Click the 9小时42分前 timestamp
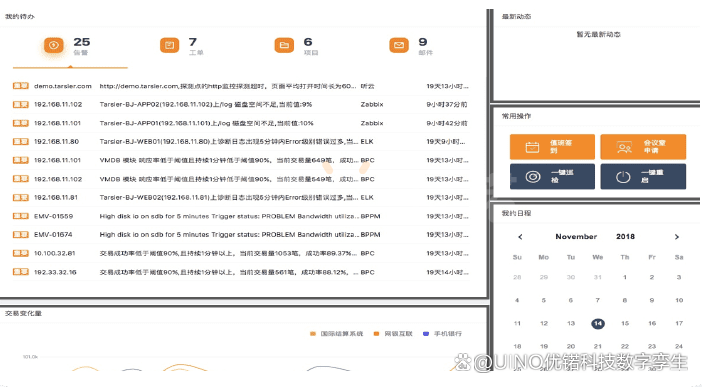Screen dimensions: 702x387 (x=447, y=123)
